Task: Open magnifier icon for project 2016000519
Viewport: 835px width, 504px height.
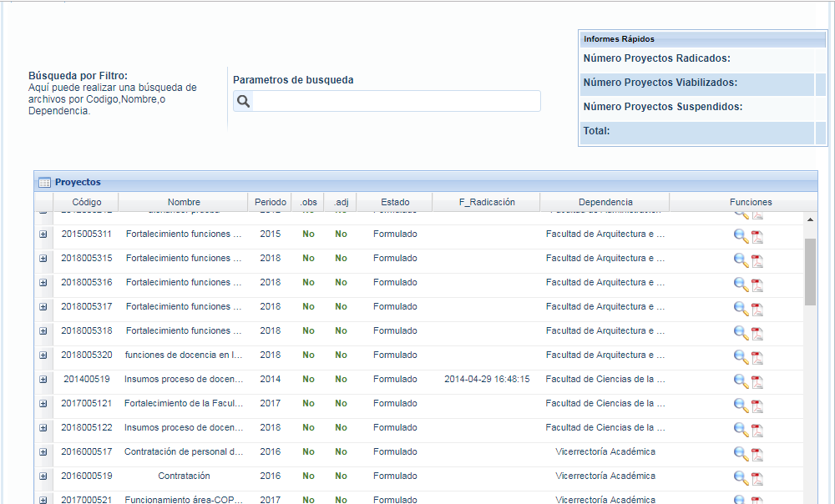Action: click(740, 477)
